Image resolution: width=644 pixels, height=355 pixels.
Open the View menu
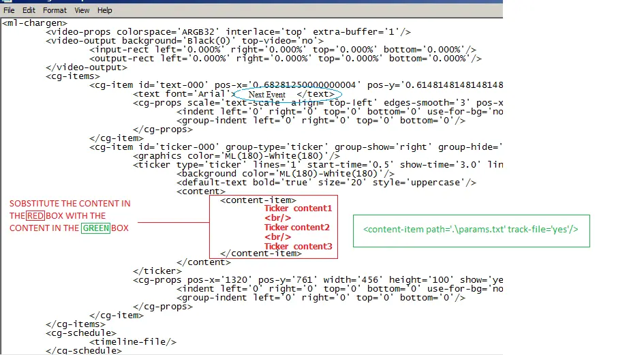point(82,10)
